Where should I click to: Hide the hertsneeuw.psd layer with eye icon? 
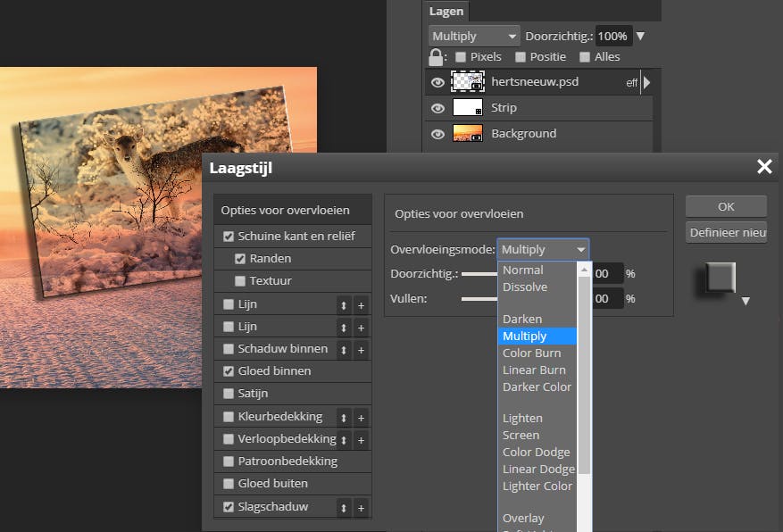coord(437,82)
